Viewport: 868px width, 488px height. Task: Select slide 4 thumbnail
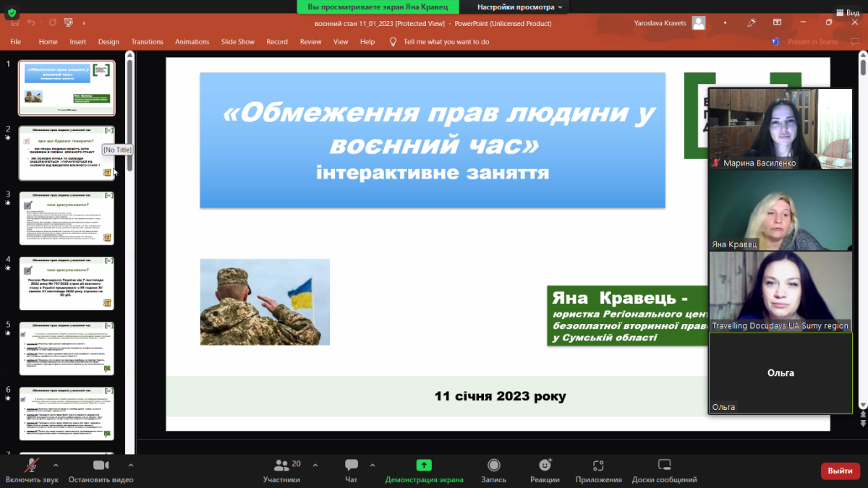[67, 283]
